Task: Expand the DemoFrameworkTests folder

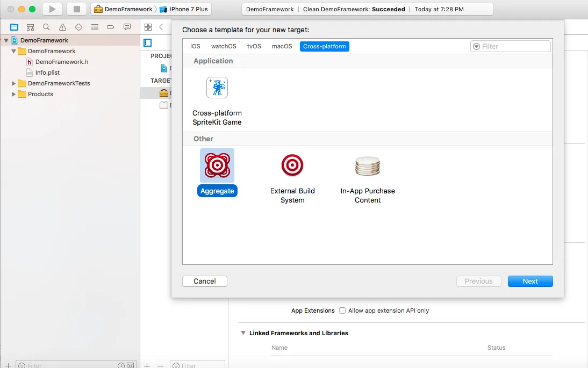Action: pyautogui.click(x=13, y=83)
